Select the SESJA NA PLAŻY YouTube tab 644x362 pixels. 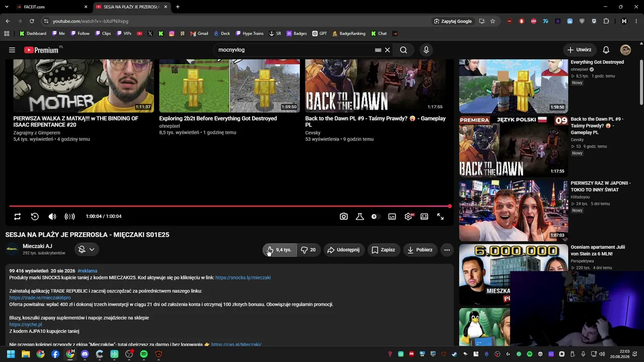[131, 7]
